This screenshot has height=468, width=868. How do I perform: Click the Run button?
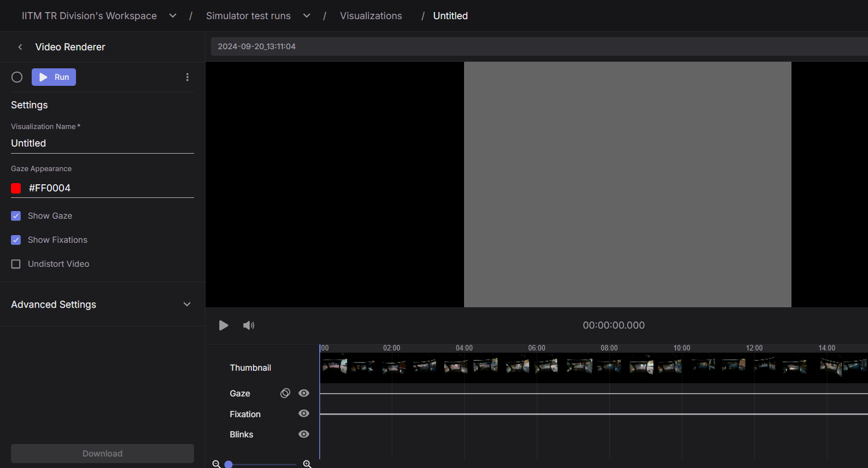[54, 77]
